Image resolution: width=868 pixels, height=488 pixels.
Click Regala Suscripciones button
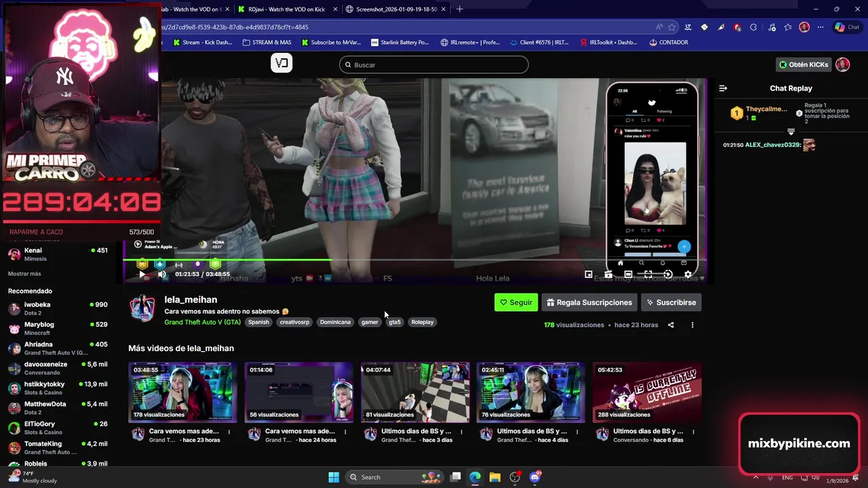coord(589,302)
